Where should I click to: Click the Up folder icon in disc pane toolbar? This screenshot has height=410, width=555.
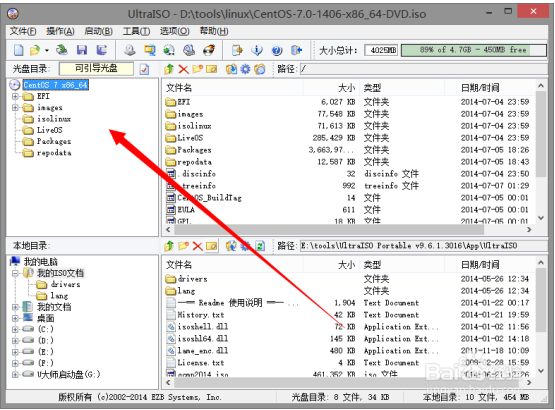tap(169, 69)
